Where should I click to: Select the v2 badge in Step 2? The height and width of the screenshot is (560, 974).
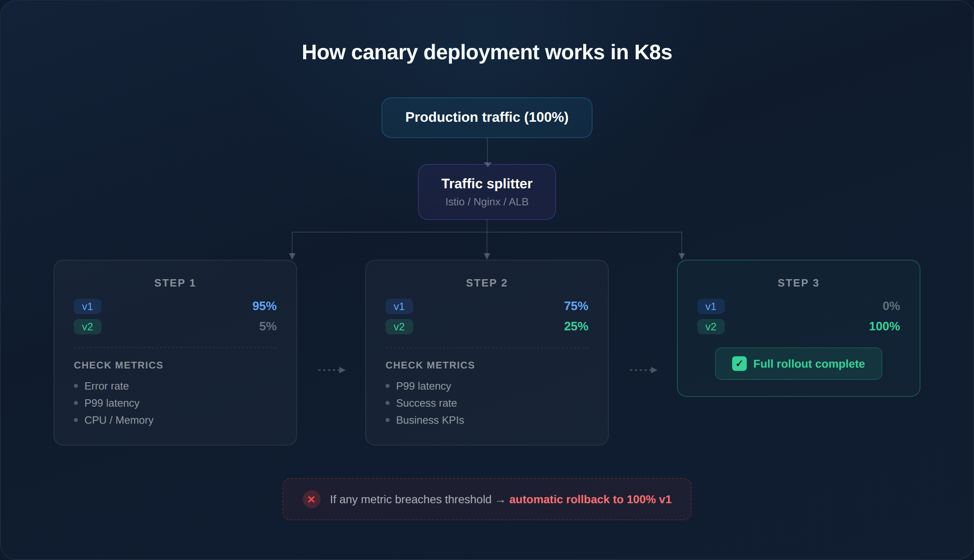click(399, 326)
